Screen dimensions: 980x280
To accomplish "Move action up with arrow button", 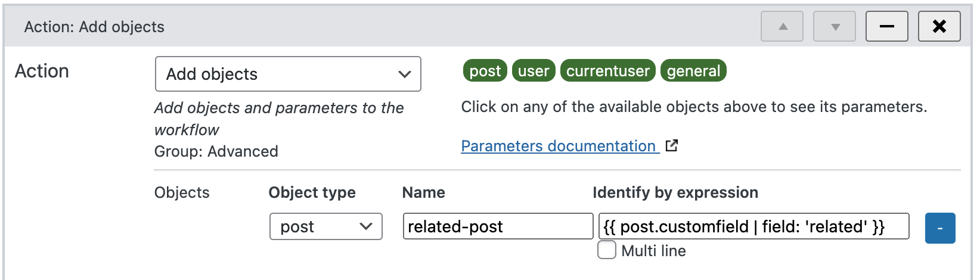I will tap(782, 27).
